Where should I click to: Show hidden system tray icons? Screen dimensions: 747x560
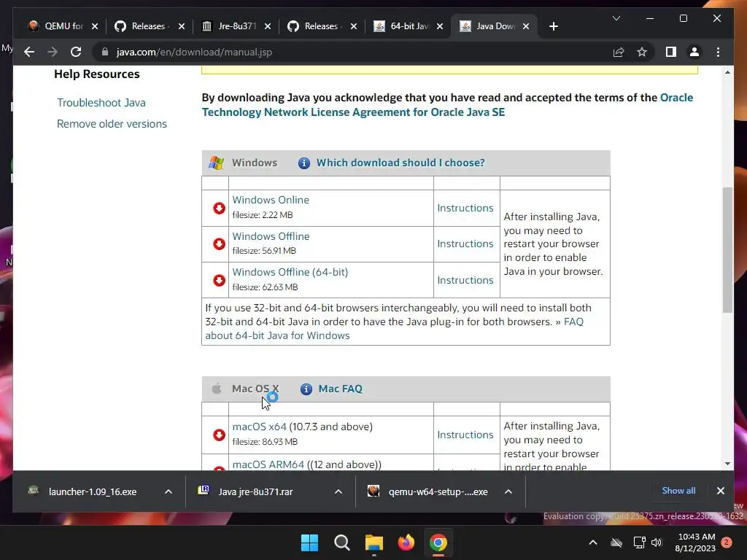593,542
